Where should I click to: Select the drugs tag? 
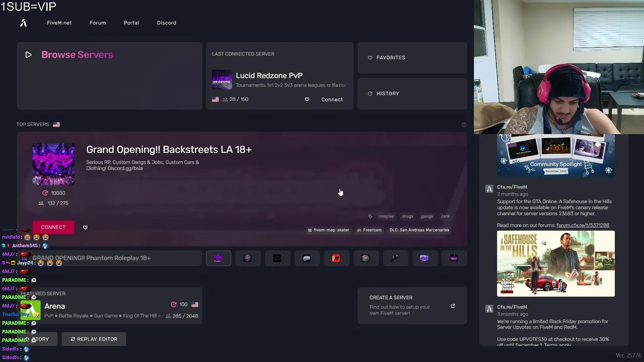point(408,216)
